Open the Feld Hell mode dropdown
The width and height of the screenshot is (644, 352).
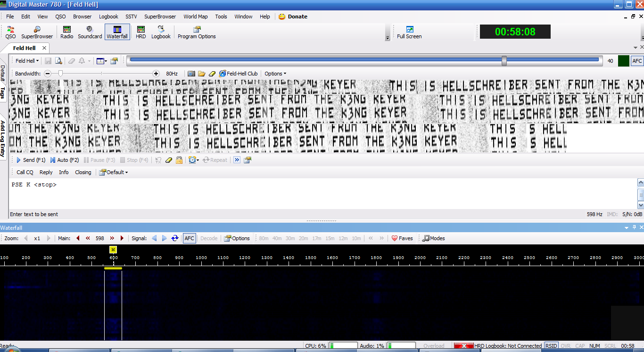26,60
